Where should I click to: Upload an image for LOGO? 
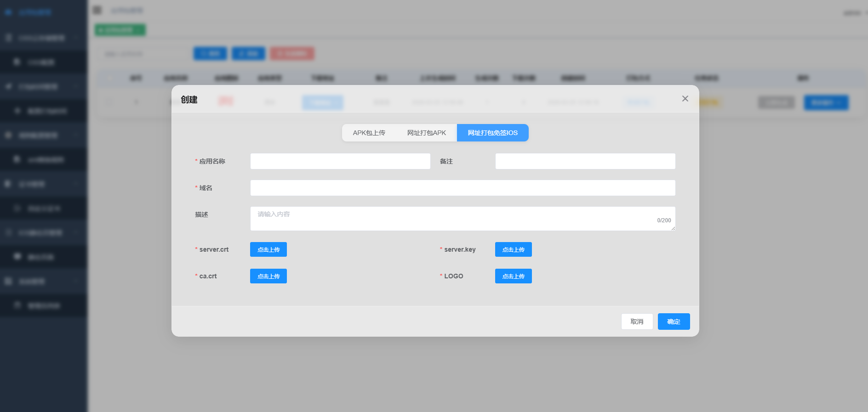pos(514,276)
